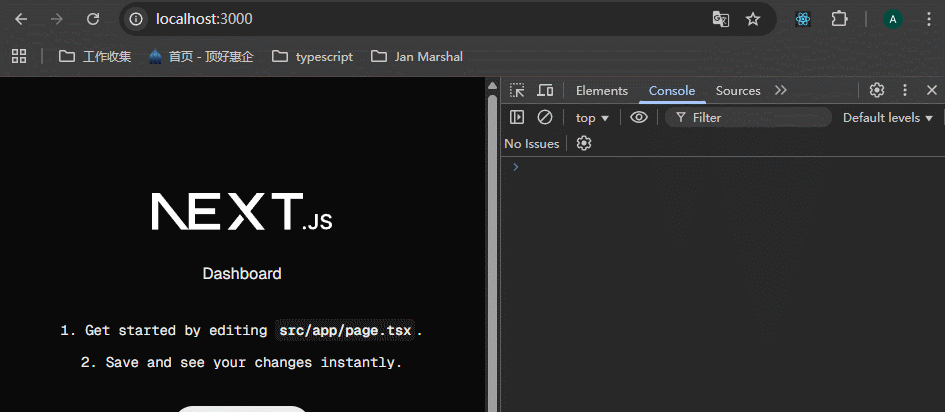Toggle the device toolbar emulation
This screenshot has height=412, width=945.
click(x=545, y=91)
